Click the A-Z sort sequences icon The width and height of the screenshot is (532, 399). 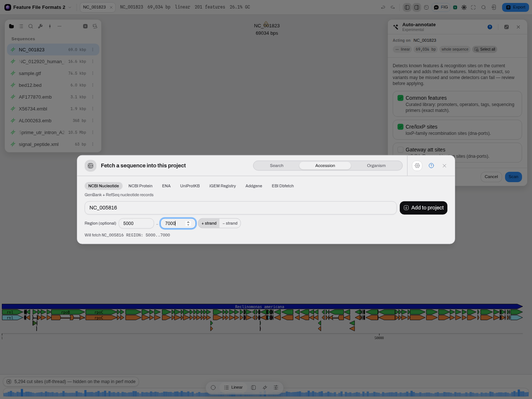[95, 26]
